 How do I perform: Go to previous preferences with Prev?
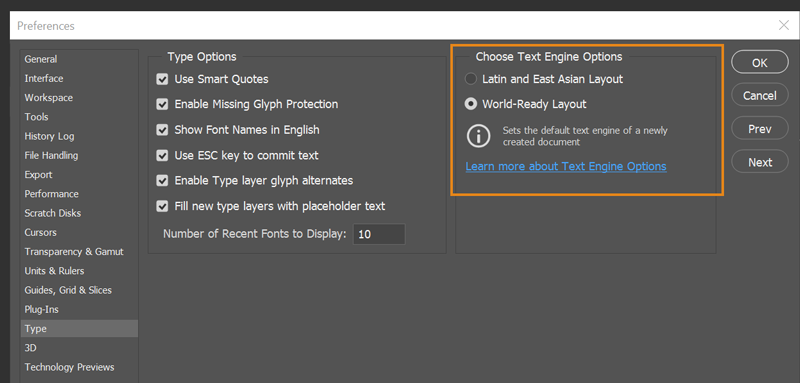pyautogui.click(x=760, y=129)
